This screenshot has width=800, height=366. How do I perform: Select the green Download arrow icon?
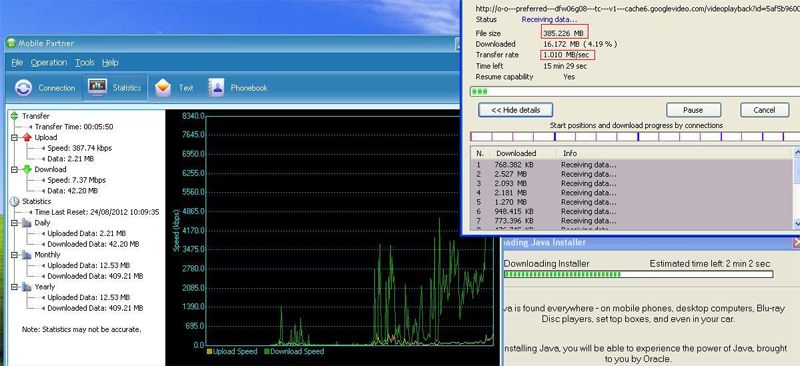pos(27,169)
